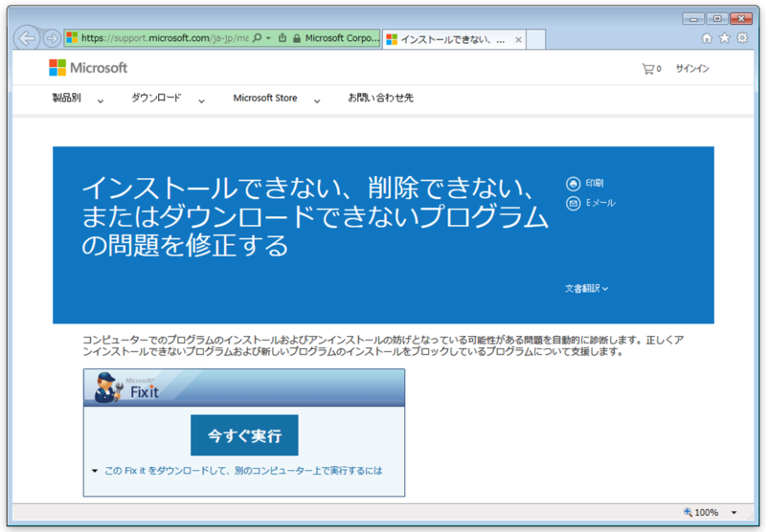Click the site favicon in address bar

[73, 37]
